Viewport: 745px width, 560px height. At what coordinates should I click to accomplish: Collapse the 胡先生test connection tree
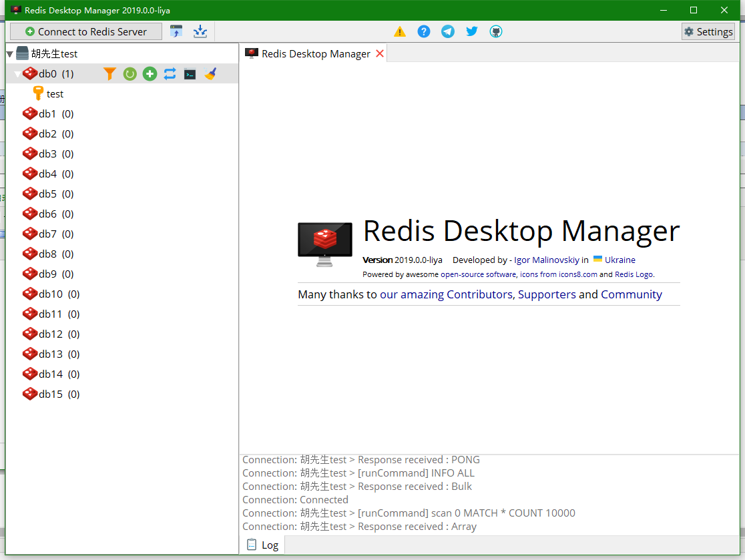click(x=10, y=53)
